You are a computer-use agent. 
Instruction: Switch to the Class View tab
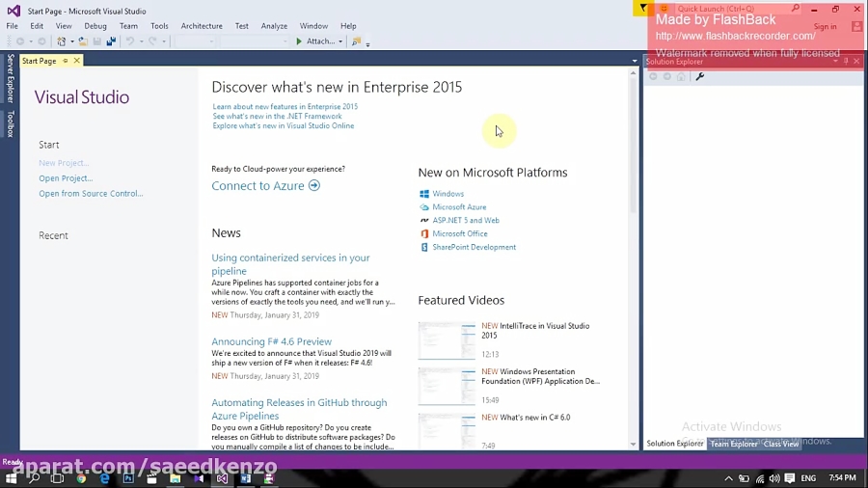(781, 444)
